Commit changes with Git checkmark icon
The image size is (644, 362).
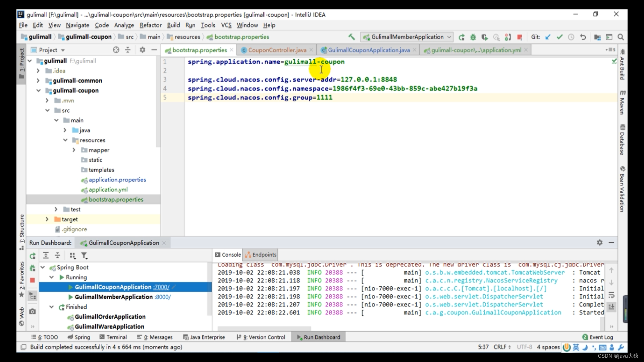(x=559, y=37)
